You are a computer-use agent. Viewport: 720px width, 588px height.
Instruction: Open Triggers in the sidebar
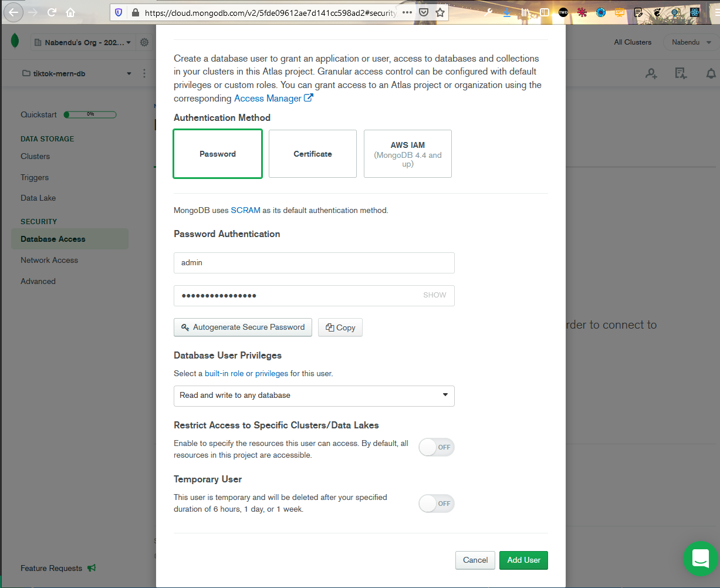point(35,177)
